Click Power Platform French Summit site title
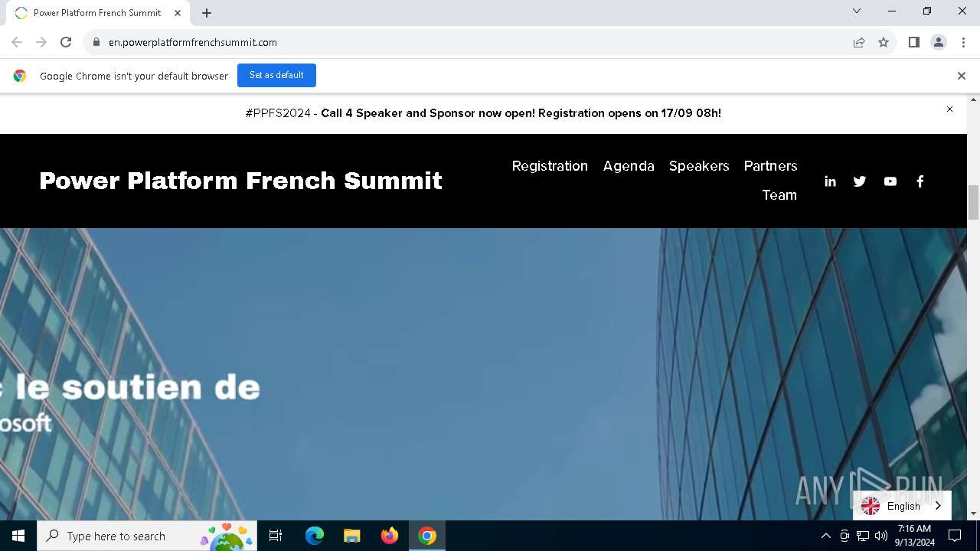Viewport: 980px width, 551px height. 240,181
